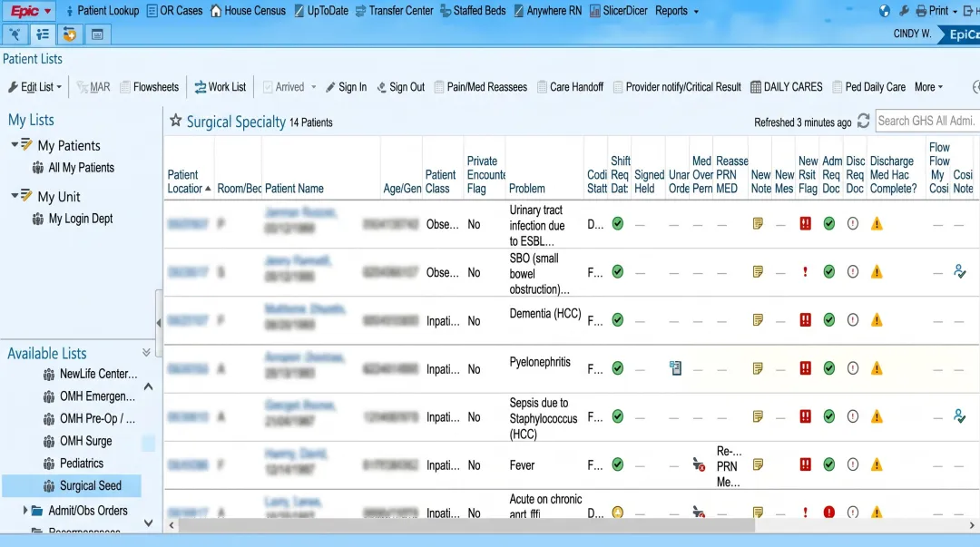This screenshot has height=547, width=980.
Task: Click the cosign note icon in Sepsis row
Action: (x=959, y=415)
